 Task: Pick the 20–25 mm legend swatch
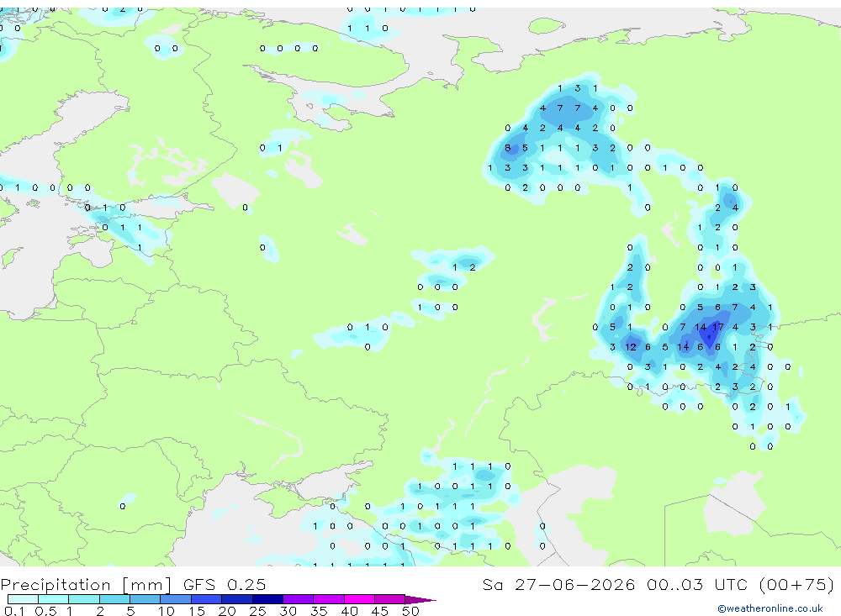click(236, 599)
